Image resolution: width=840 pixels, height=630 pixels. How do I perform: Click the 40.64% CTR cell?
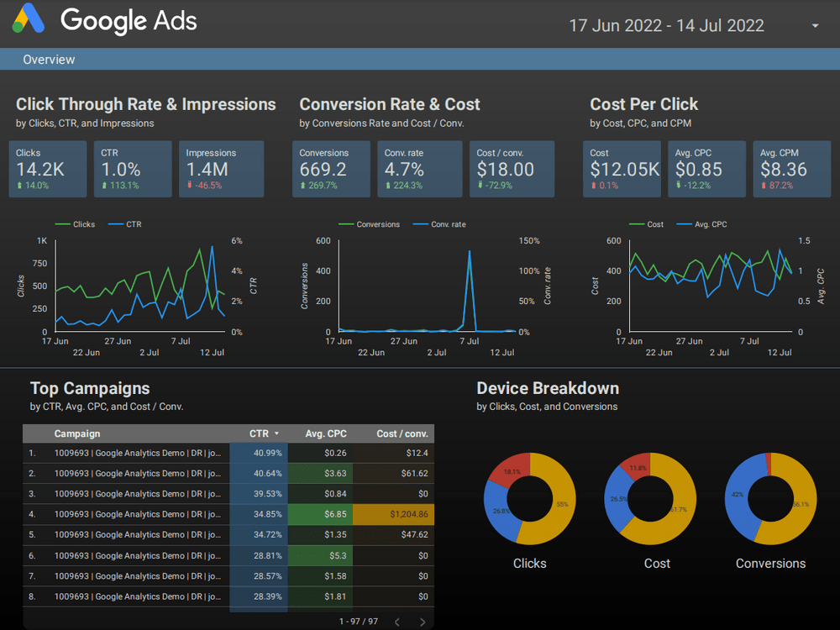pyautogui.click(x=259, y=474)
